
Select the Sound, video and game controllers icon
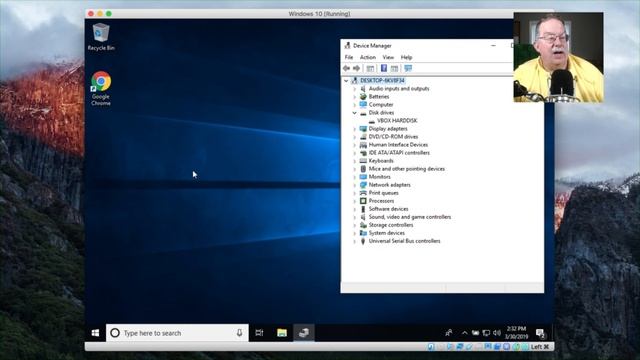(363, 217)
